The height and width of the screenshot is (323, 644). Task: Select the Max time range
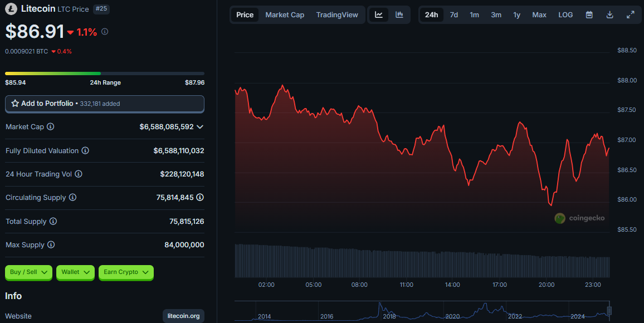[x=539, y=15]
